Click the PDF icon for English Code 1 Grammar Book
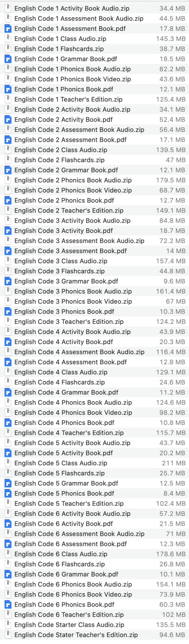Image resolution: width=189 pixels, height=644 pixels. click(8, 59)
